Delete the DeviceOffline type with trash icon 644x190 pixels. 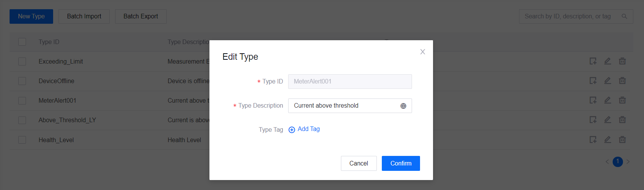tap(622, 81)
